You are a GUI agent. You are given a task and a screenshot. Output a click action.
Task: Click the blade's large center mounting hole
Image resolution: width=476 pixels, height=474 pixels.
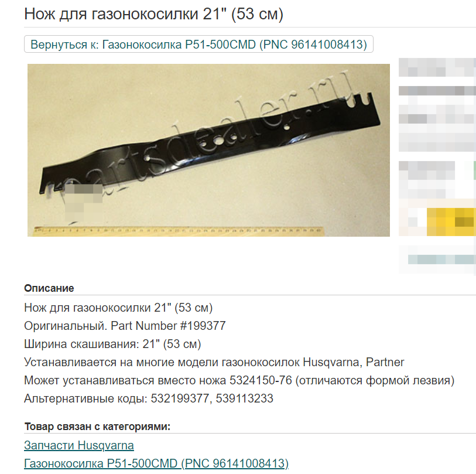[218, 141]
